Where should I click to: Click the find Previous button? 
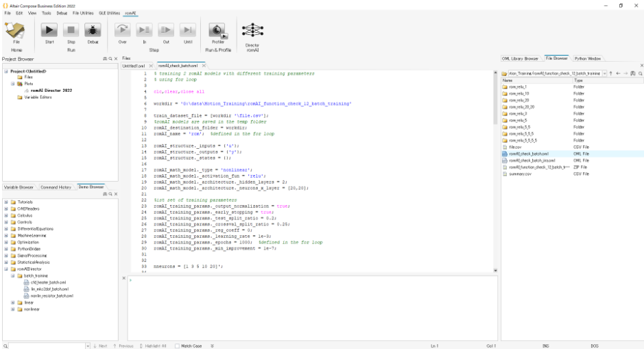point(123,346)
